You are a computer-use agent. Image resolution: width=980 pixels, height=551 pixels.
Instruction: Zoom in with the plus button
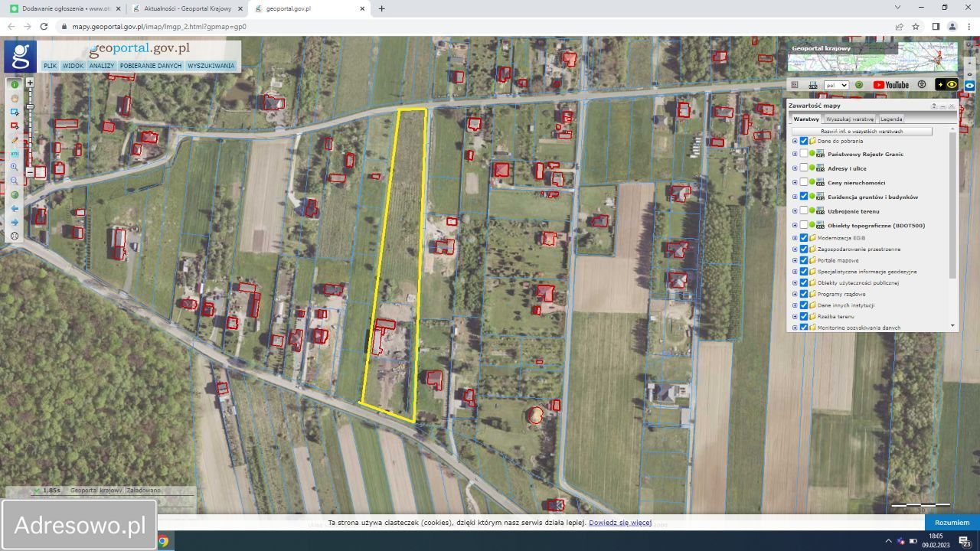30,83
